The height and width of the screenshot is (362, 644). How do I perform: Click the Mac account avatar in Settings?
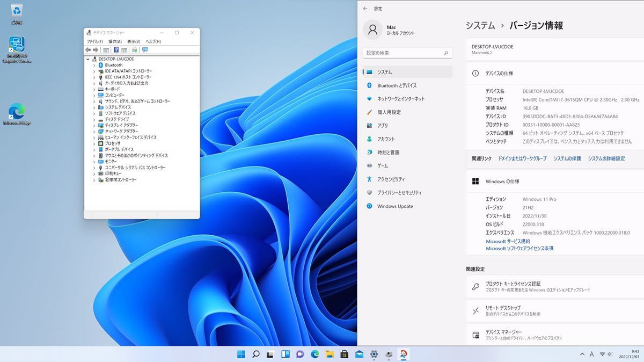pos(372,30)
